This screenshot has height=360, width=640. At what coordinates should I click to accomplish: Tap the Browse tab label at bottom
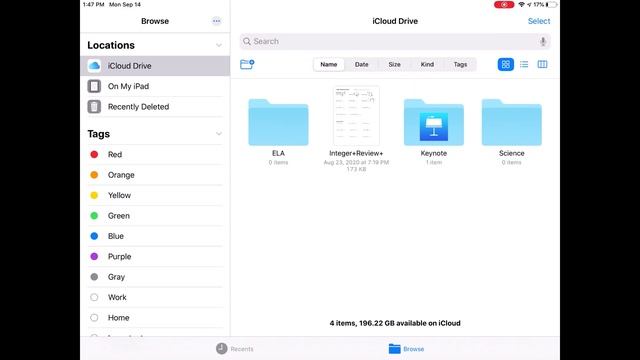click(x=414, y=349)
